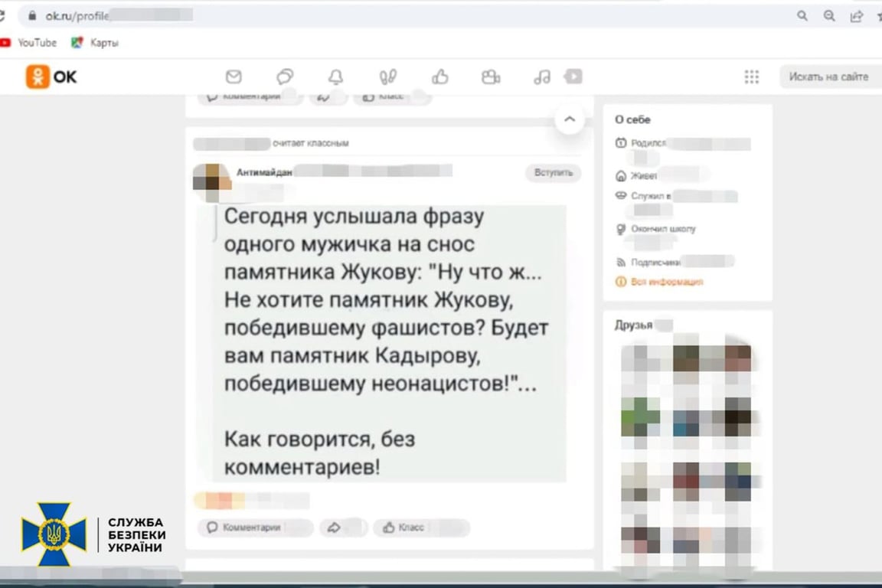
Task: Open the Guests footprints icon
Action: pos(387,77)
